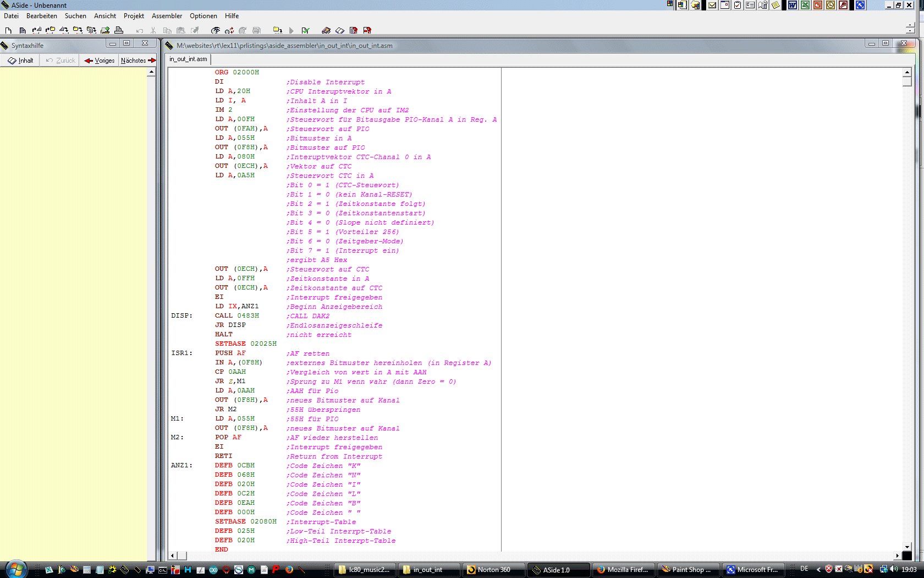Click the gray run play icon

coord(291,30)
